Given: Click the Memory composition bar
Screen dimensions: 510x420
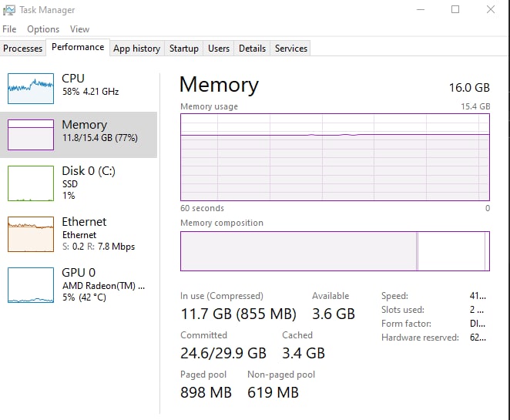Looking at the screenshot, I should pos(335,251).
